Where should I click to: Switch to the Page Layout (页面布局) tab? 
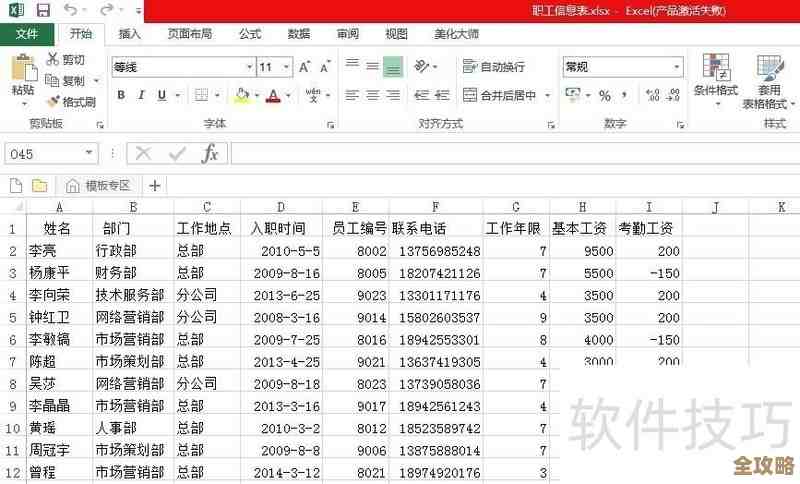tap(190, 34)
